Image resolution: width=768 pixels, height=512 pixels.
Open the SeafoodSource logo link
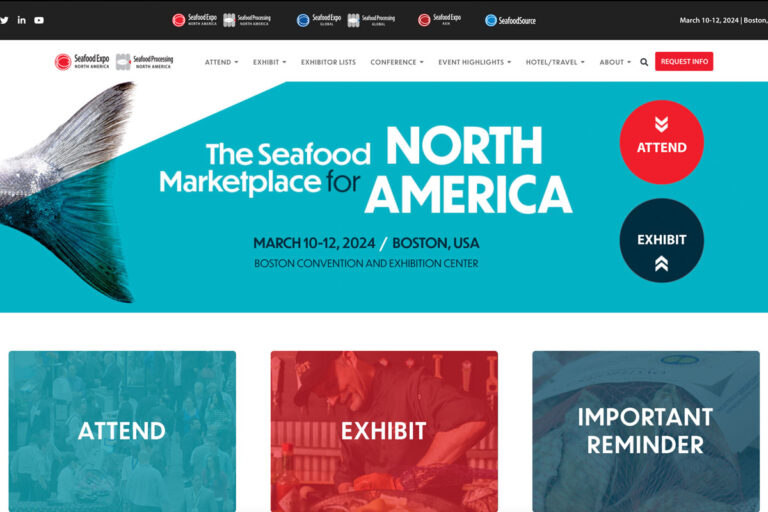pyautogui.click(x=510, y=20)
